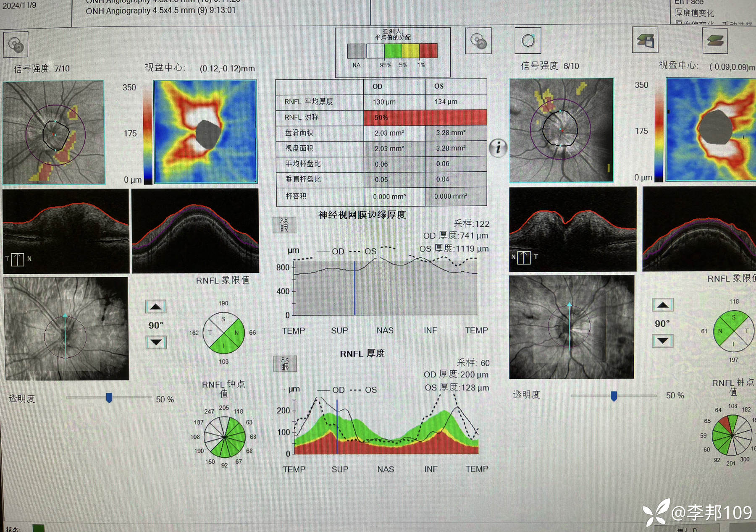Viewport: 756px width, 532px height.
Task: Click the layers icon with floppy disk
Action: 645,41
